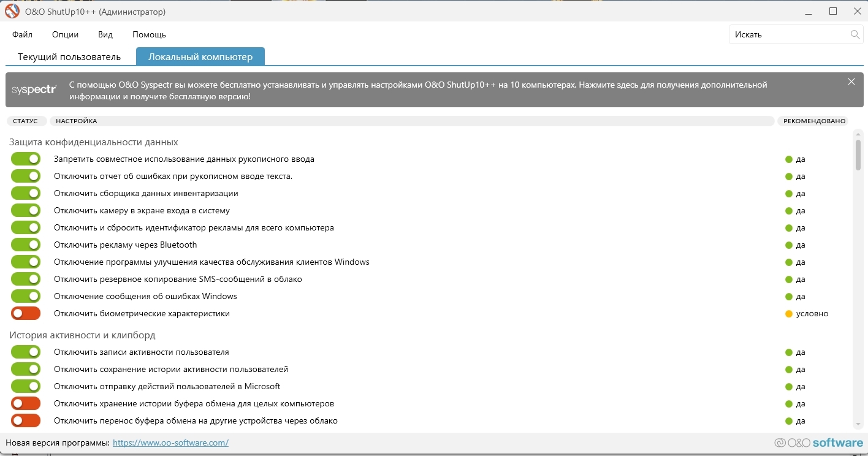Open the Опции menu
This screenshot has height=456, width=868.
tap(65, 34)
